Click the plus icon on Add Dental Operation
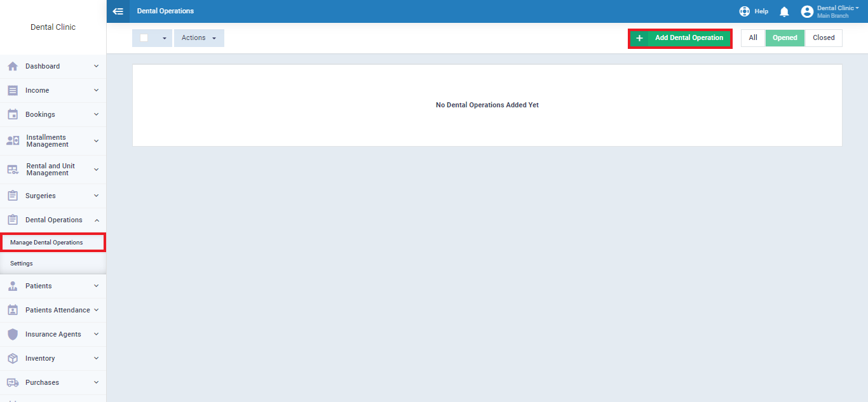 (639, 38)
